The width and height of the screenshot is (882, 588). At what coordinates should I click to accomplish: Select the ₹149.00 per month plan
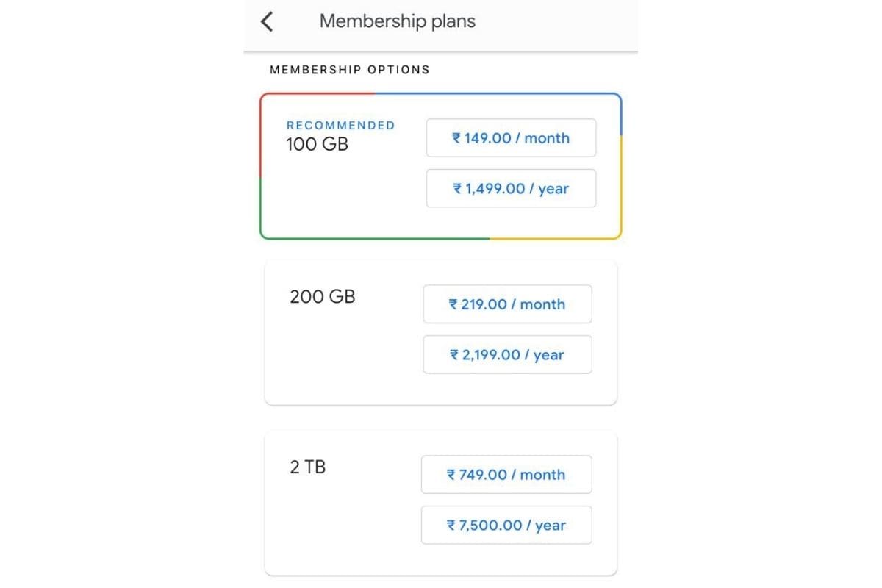[x=511, y=137]
